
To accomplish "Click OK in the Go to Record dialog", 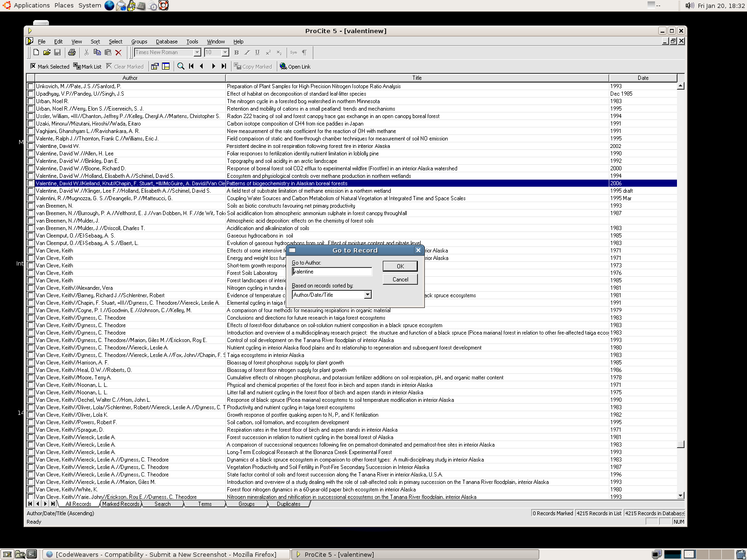I will tap(400, 266).
